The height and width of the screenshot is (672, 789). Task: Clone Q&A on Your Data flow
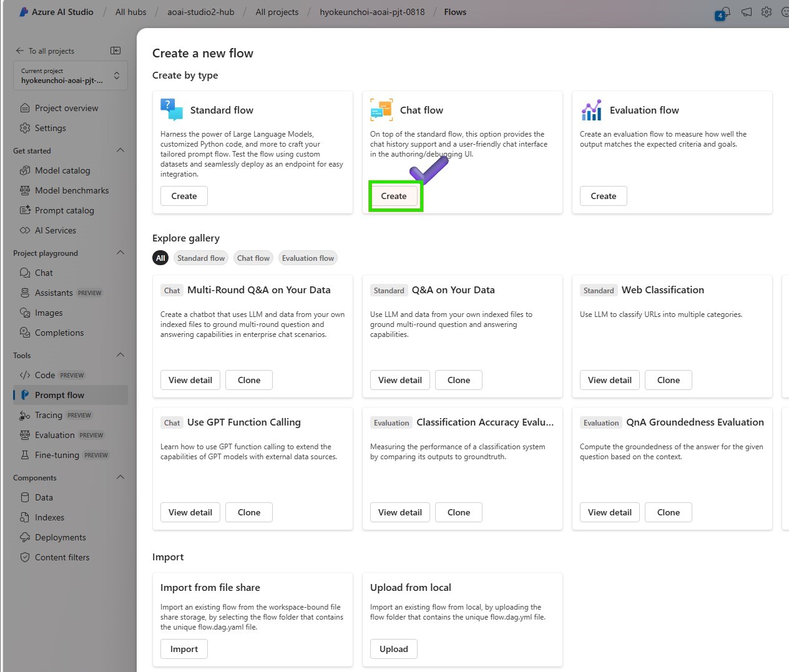pyautogui.click(x=459, y=380)
